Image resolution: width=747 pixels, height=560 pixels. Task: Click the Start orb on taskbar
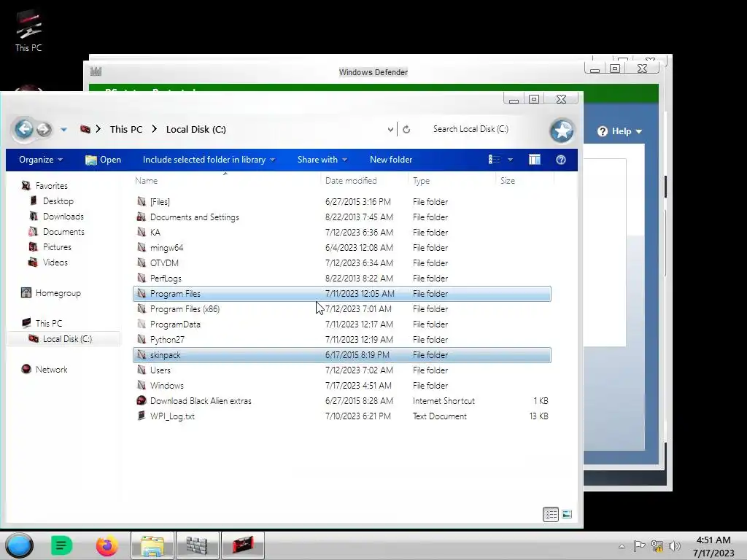tap(19, 545)
